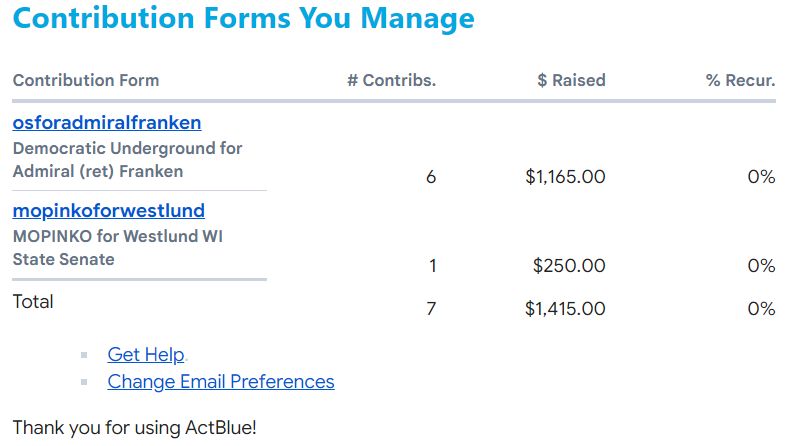Click the Contribution Form column header
The image size is (785, 446).
(86, 80)
